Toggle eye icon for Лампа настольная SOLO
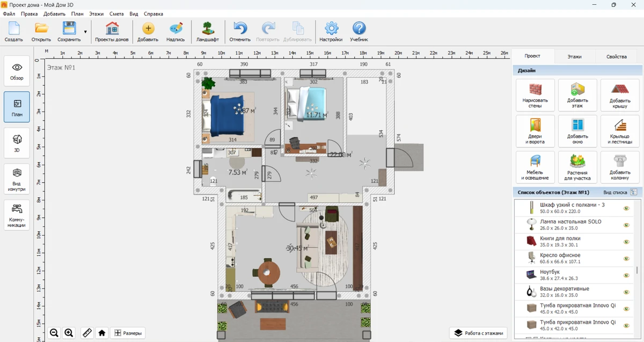This screenshot has width=644, height=342. (626, 225)
